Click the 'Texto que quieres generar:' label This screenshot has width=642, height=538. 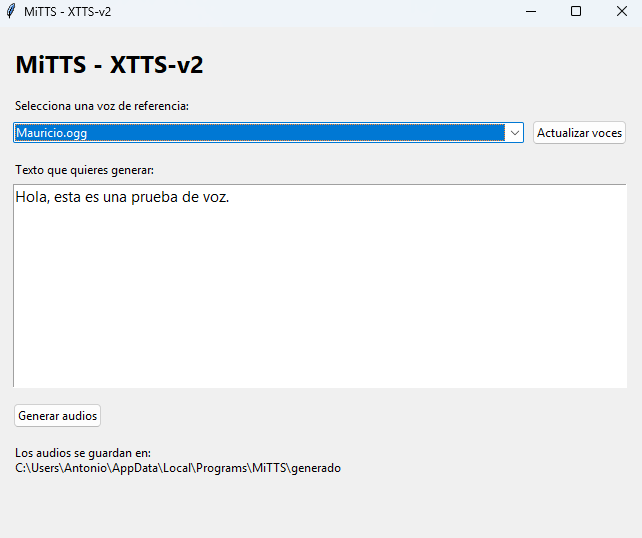[84, 170]
